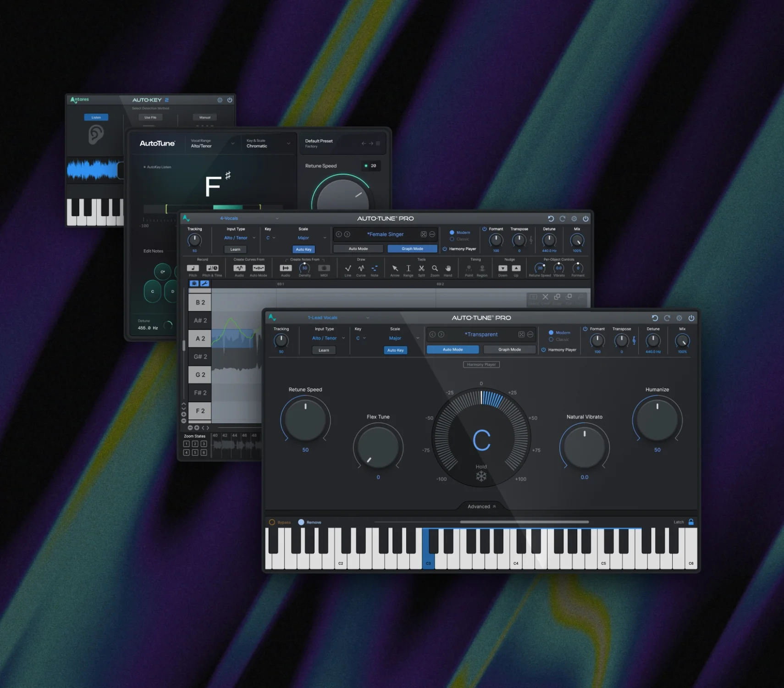Expand the Advanced panel

481,506
